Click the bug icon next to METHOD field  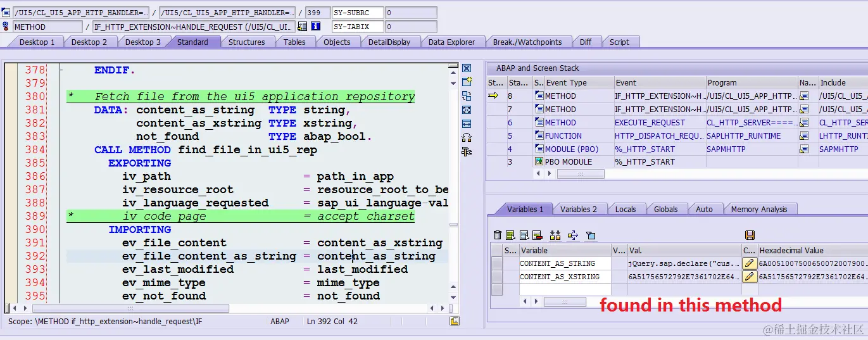tap(6, 27)
